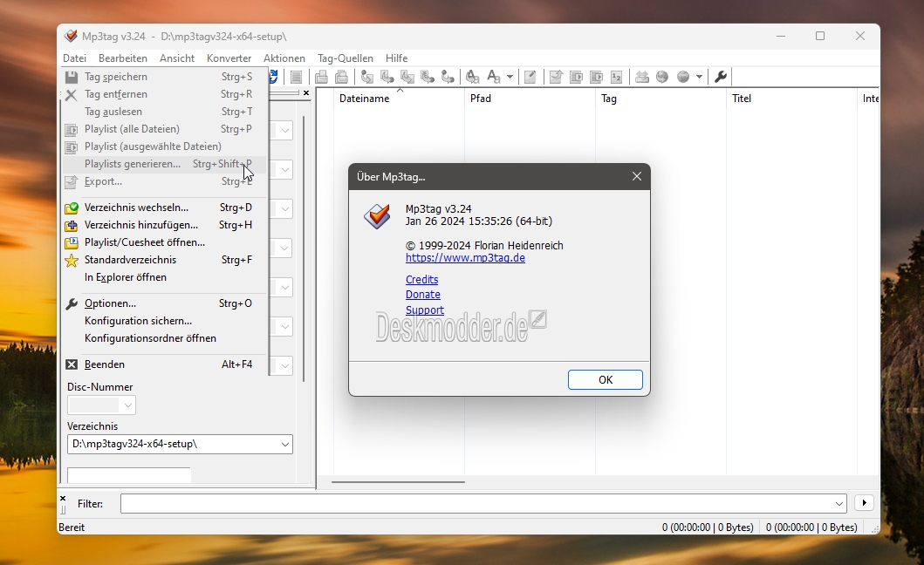The width and height of the screenshot is (924, 565).
Task: Open the Aktionen menu
Action: pyautogui.click(x=284, y=58)
